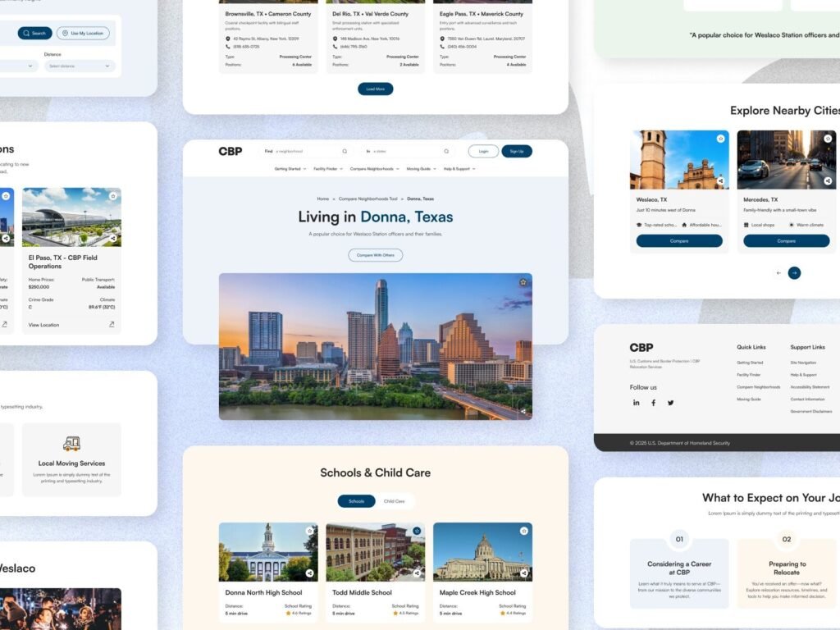Open Facility Finder in footer Quick Links

(748, 375)
